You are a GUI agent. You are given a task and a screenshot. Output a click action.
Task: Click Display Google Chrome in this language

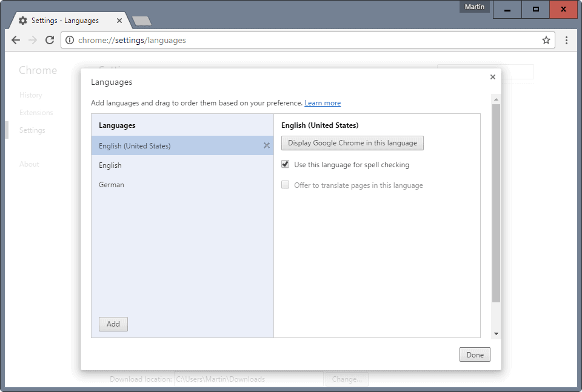coord(352,143)
